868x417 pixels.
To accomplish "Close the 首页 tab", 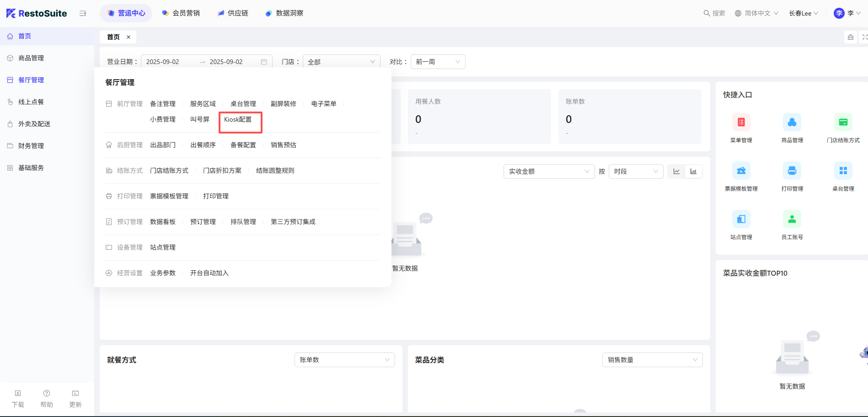I will 129,37.
